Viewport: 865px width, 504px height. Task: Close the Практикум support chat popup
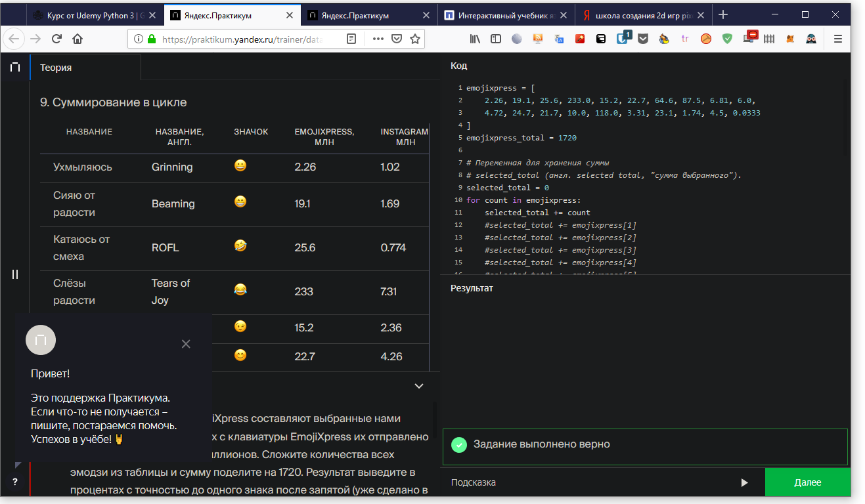click(x=186, y=344)
